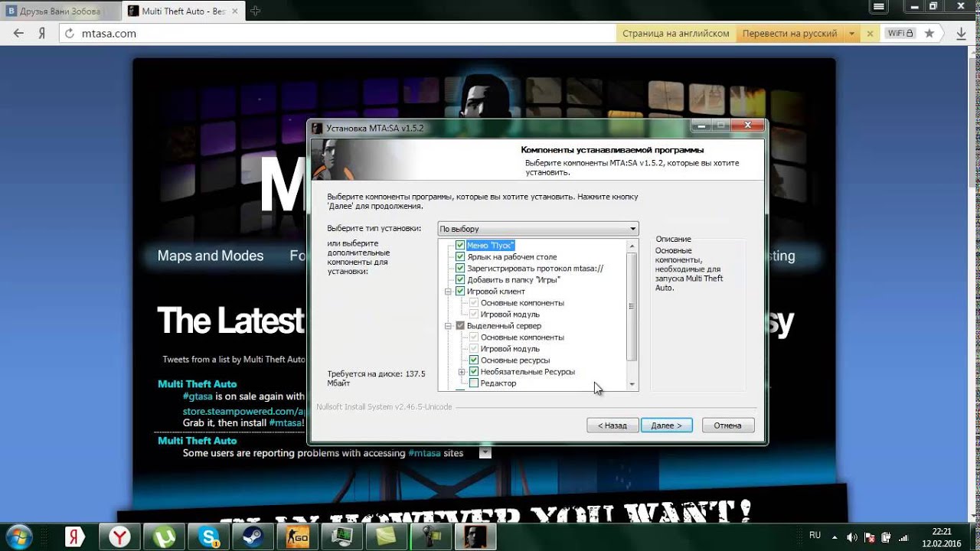Open the install type dropdown По выбору
The image size is (980, 551).
pos(537,229)
